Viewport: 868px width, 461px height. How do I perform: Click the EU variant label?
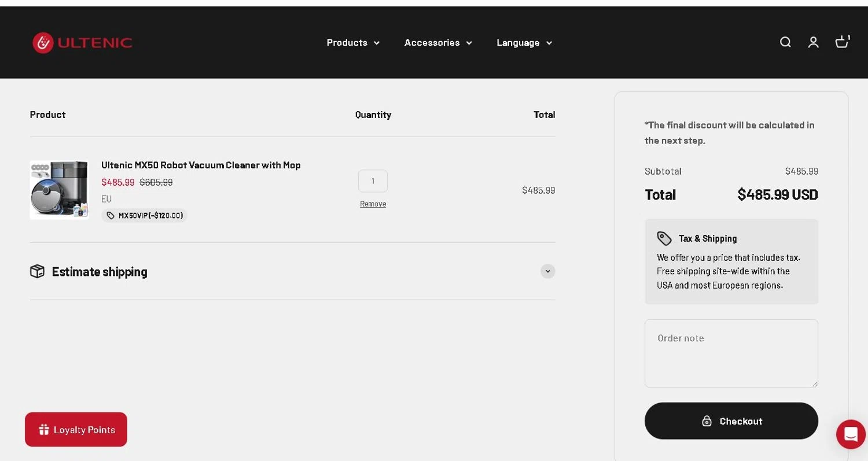click(x=106, y=199)
